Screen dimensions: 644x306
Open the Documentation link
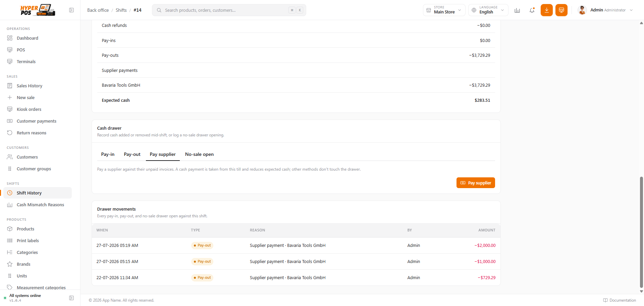coord(620,300)
